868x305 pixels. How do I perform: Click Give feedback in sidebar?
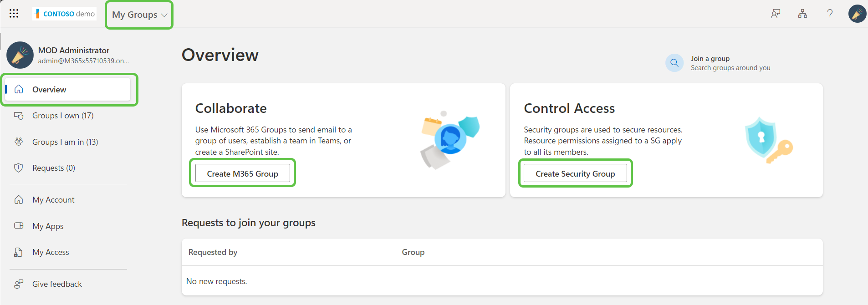(x=57, y=284)
